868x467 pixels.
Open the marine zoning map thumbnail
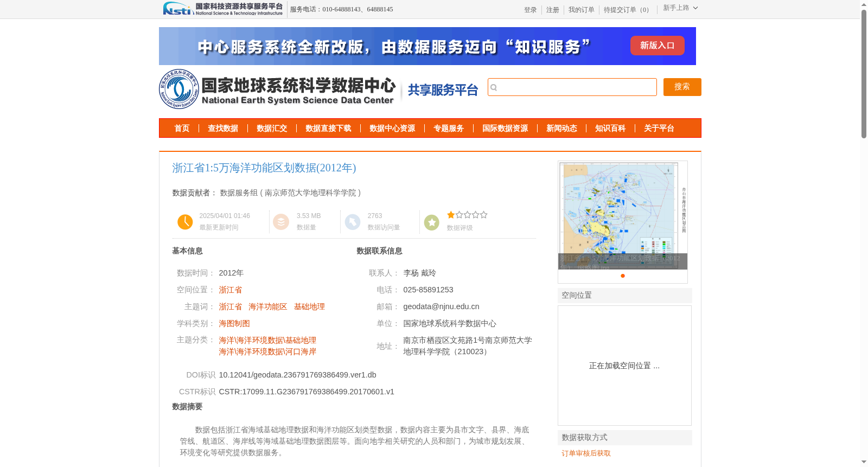623,215
